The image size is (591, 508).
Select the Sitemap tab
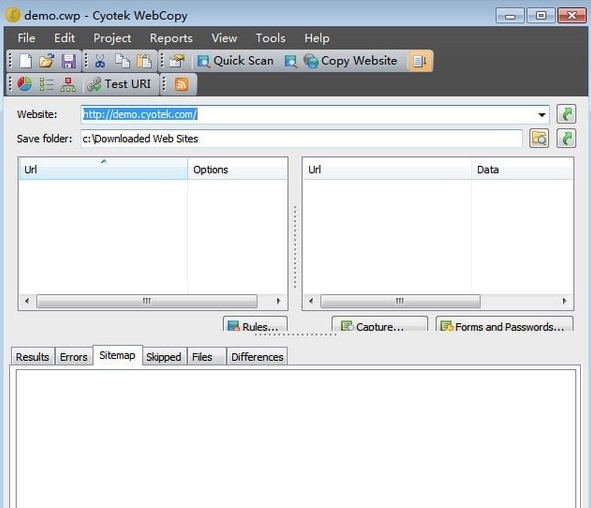point(117,355)
